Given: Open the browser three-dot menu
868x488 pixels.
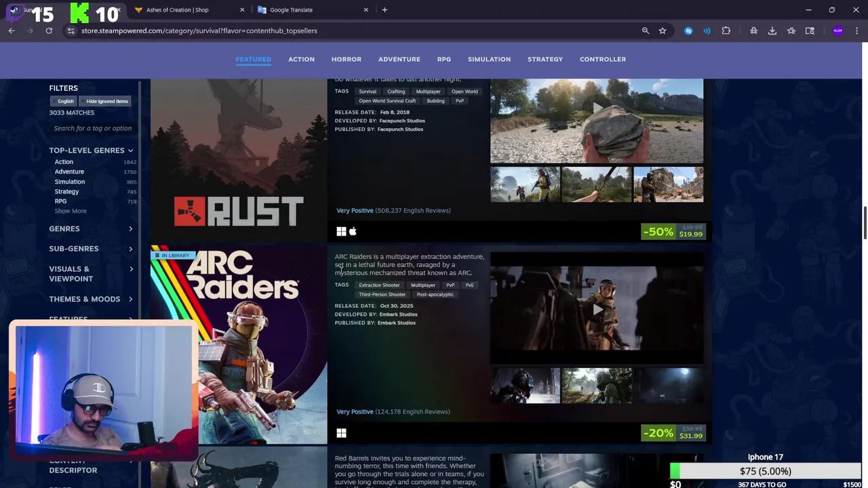Looking at the screenshot, I should click(x=857, y=30).
